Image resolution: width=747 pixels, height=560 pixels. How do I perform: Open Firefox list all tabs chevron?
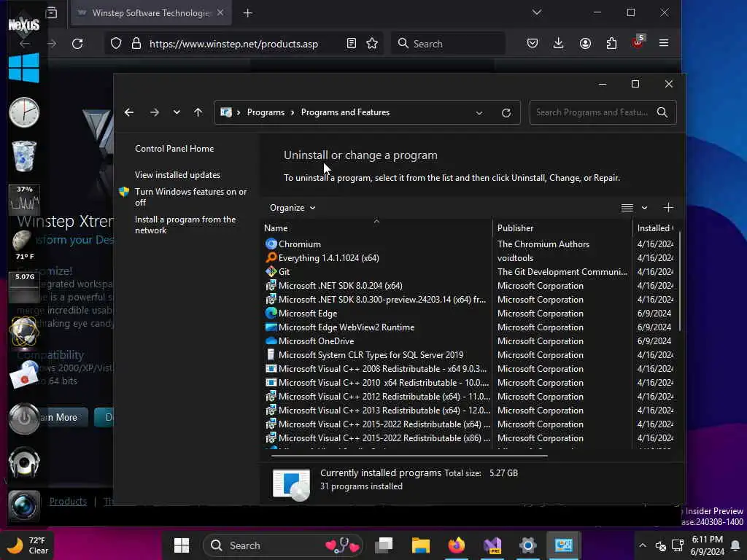point(537,12)
